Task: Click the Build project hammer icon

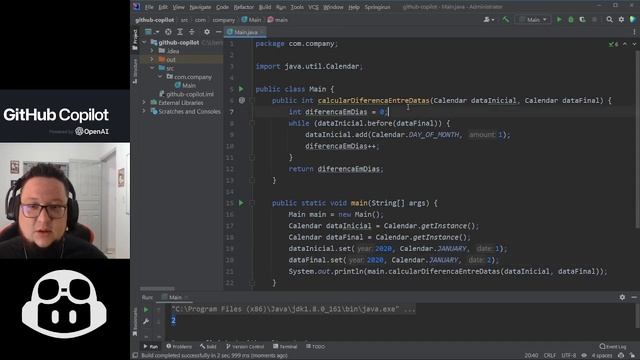Action: (x=505, y=19)
